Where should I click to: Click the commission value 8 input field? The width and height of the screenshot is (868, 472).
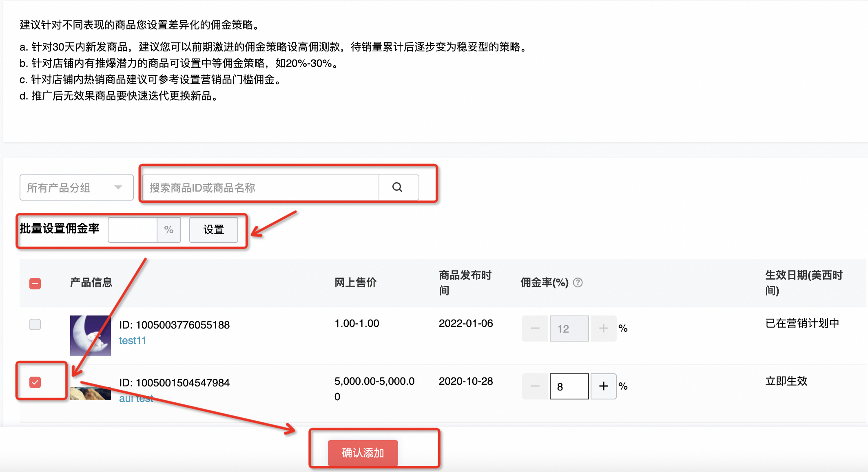pyautogui.click(x=569, y=386)
